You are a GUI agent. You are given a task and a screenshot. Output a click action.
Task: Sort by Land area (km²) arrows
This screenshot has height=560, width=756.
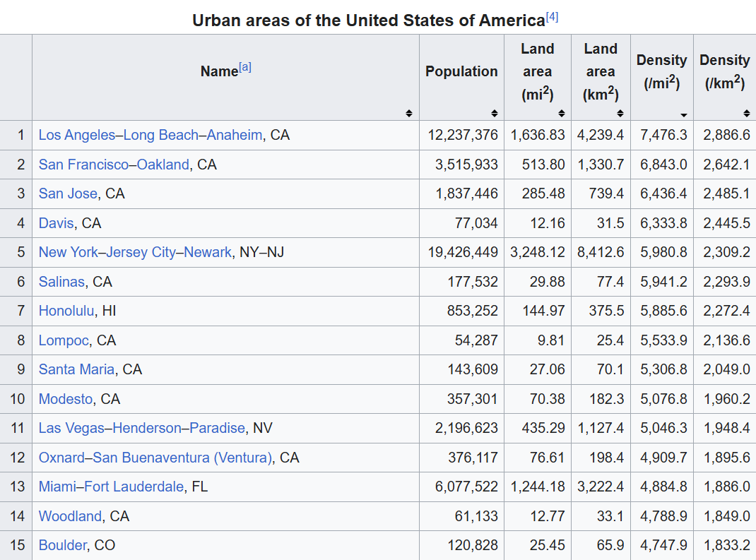[x=620, y=113]
